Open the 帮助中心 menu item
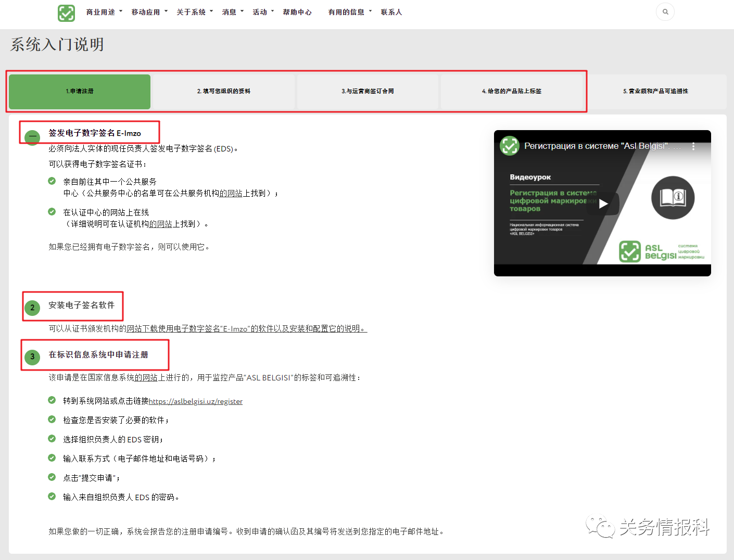 297,12
